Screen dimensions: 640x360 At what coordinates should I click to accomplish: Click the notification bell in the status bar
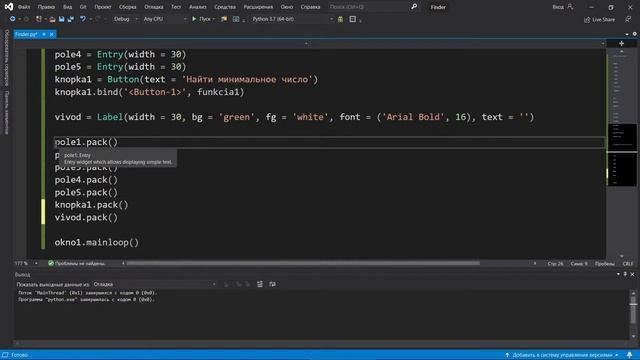(x=630, y=355)
